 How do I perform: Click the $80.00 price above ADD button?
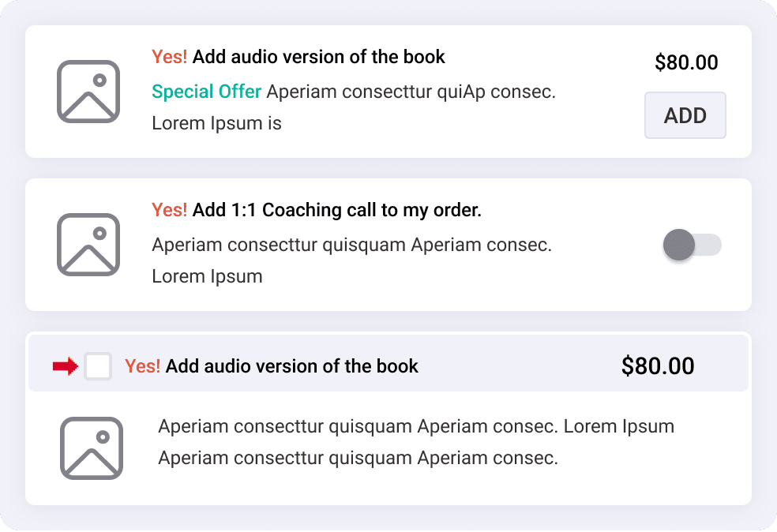tap(686, 62)
